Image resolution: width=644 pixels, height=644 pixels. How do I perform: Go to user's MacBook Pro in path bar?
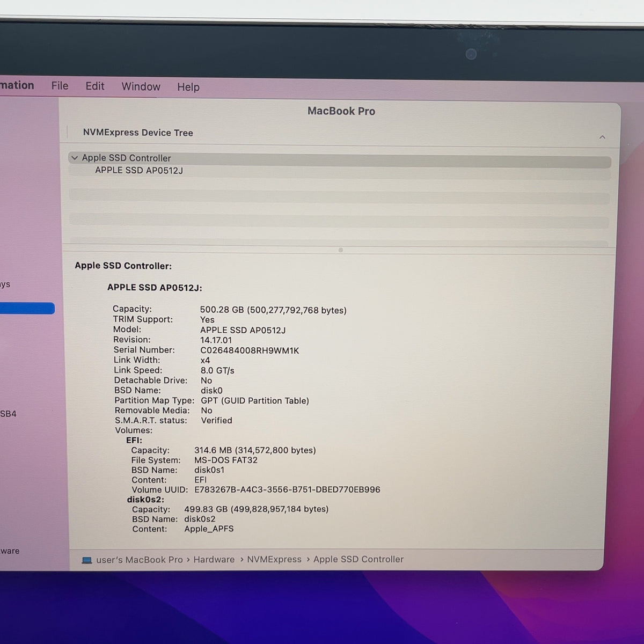pyautogui.click(x=140, y=559)
